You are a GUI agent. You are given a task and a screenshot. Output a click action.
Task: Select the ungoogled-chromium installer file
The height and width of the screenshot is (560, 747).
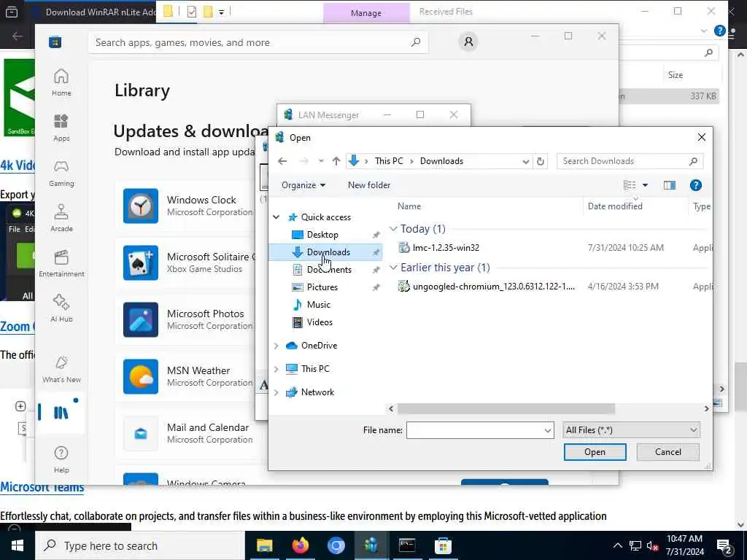coord(493,287)
